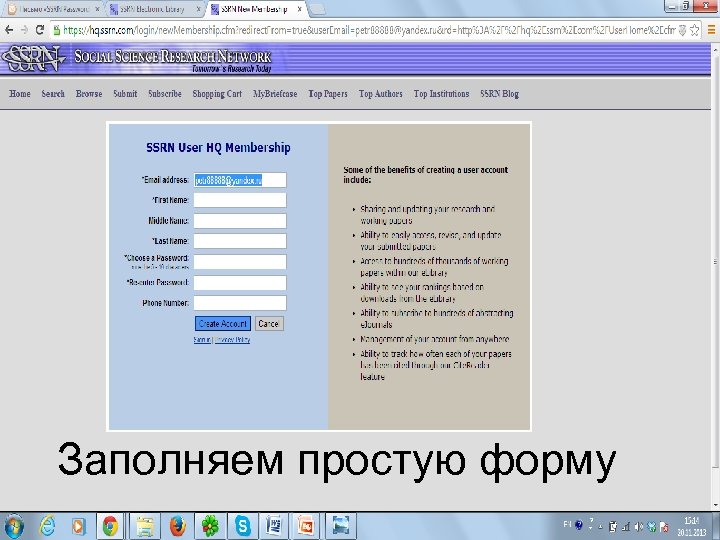Open the image viewer taskbar icon

341,526
